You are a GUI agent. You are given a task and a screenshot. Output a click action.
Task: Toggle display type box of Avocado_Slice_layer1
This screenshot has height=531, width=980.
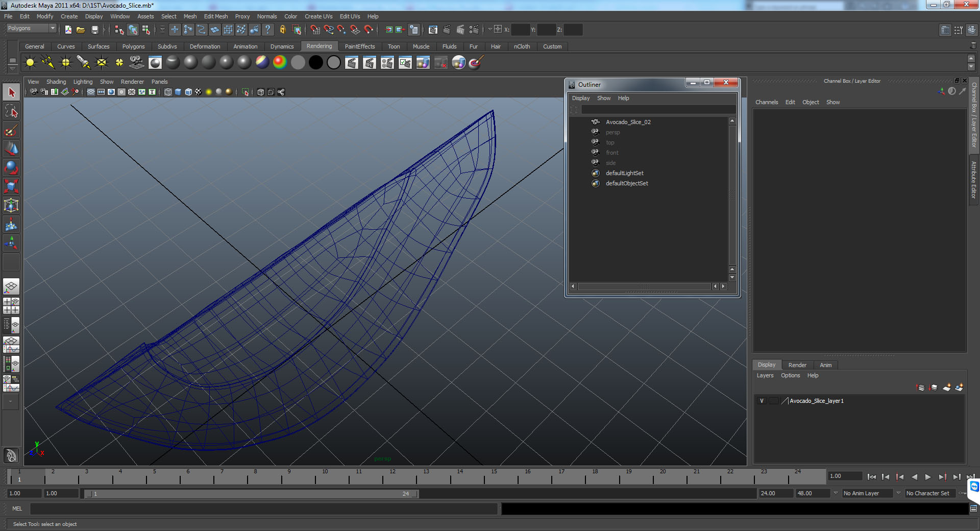pyautogui.click(x=774, y=401)
